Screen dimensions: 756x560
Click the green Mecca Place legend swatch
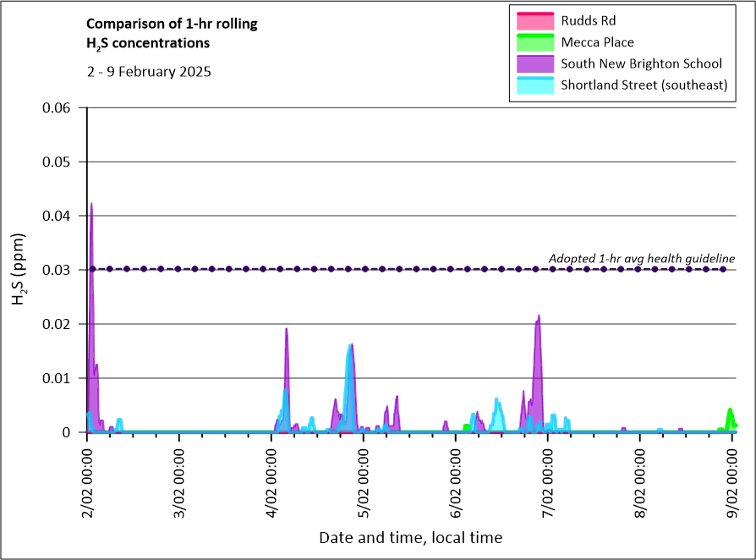point(532,42)
